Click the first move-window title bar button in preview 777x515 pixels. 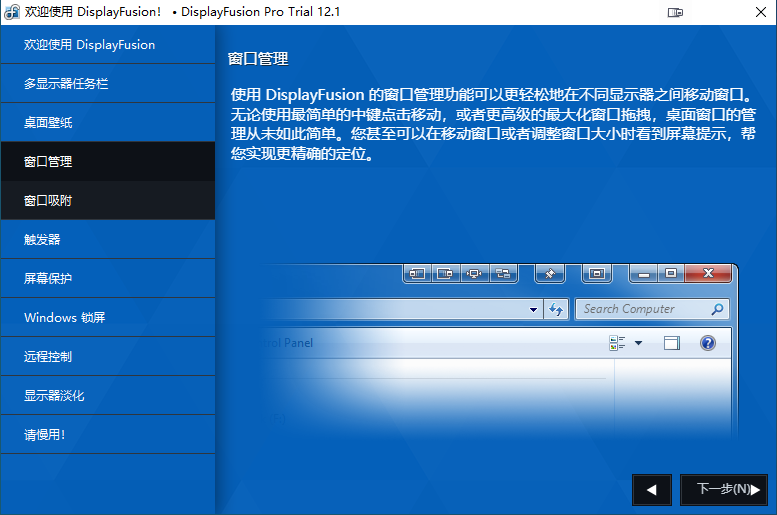pyautogui.click(x=417, y=274)
